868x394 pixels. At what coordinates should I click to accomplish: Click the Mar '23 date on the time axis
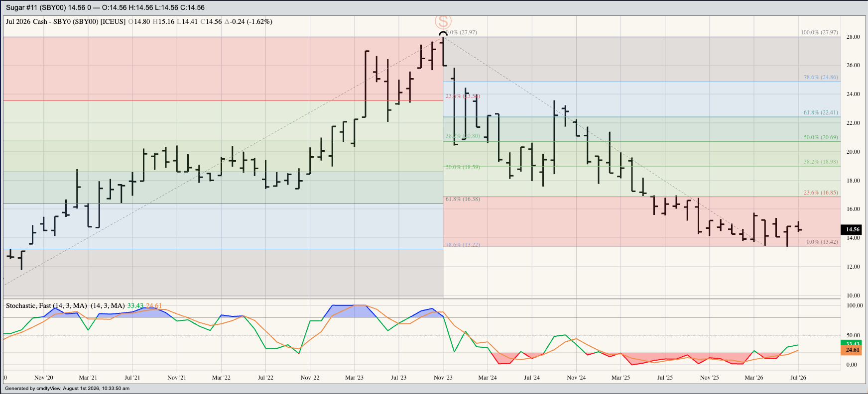click(x=354, y=378)
